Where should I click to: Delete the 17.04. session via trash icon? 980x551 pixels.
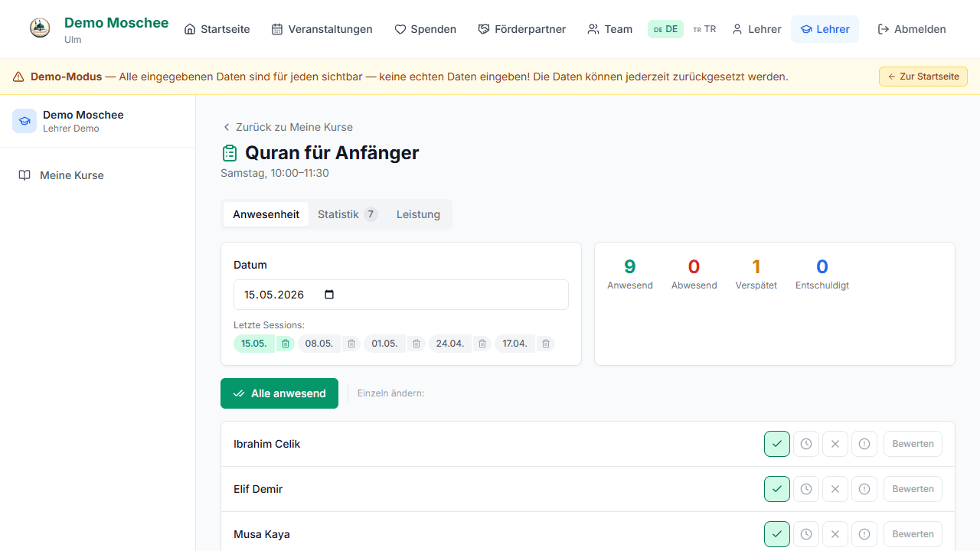tap(546, 344)
